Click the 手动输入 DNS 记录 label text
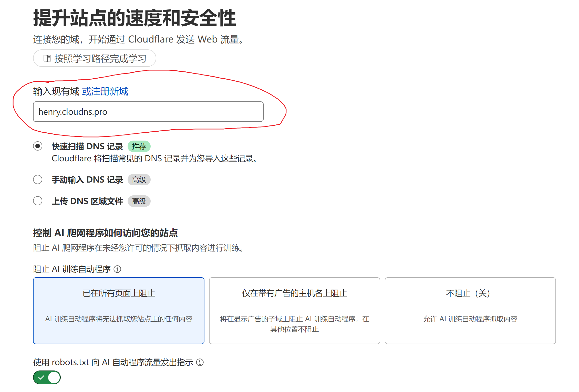579x392 pixels. point(87,180)
